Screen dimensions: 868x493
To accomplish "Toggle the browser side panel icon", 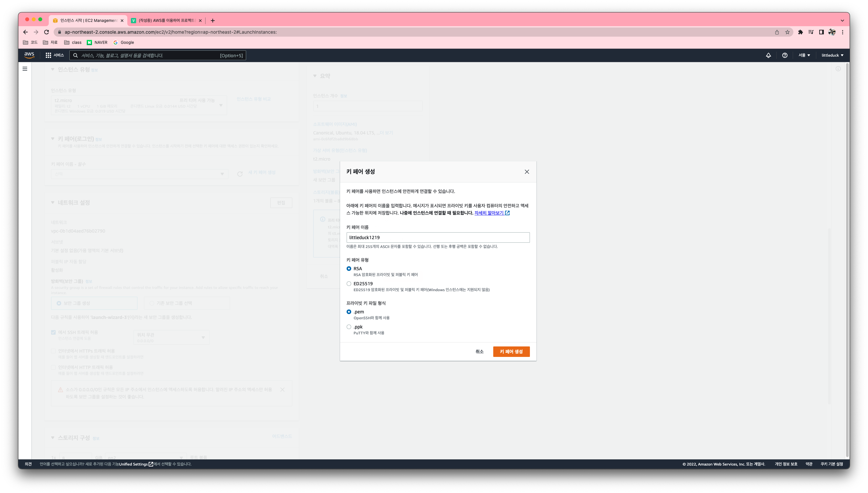I will (821, 32).
